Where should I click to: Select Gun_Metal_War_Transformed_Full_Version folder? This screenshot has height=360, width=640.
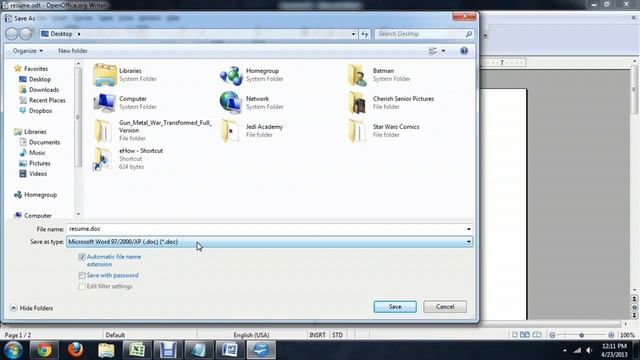pyautogui.click(x=153, y=130)
